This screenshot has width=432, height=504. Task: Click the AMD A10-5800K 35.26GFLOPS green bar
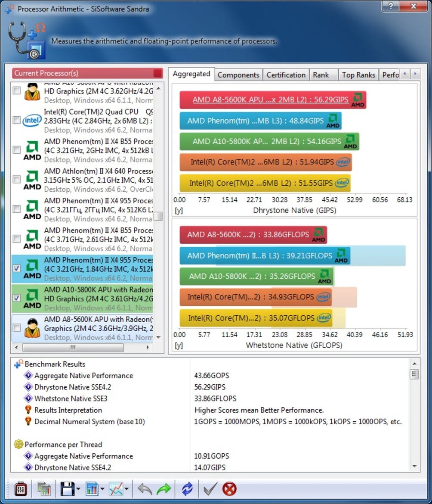(256, 277)
